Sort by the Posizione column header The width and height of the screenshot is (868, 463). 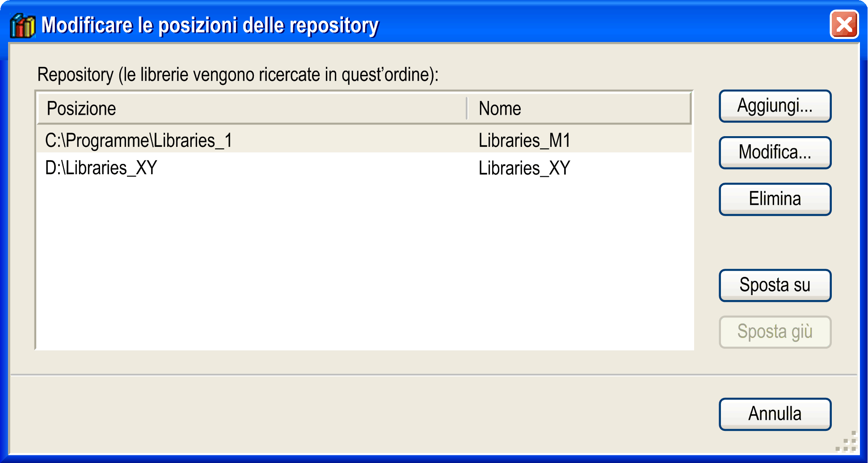tap(252, 108)
